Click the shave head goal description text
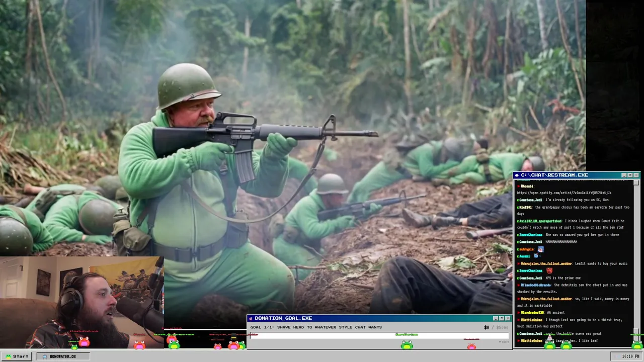Image resolution: width=644 pixels, height=362 pixels. pyautogui.click(x=316, y=327)
